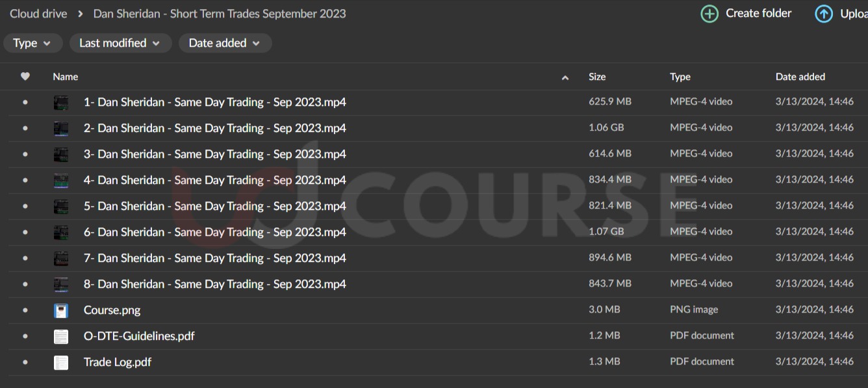This screenshot has height=388, width=868.
Task: Sort by the Type column header
Action: (x=680, y=77)
